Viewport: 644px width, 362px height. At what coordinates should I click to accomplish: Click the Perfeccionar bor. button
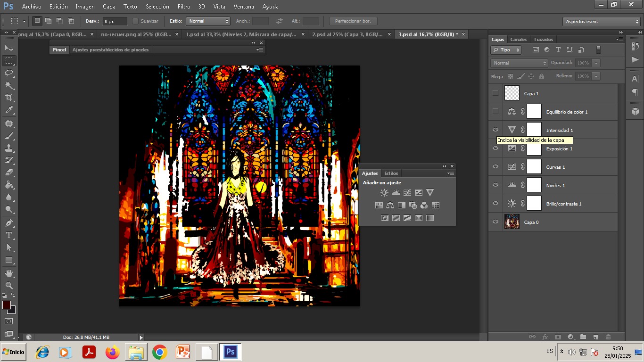click(x=353, y=21)
